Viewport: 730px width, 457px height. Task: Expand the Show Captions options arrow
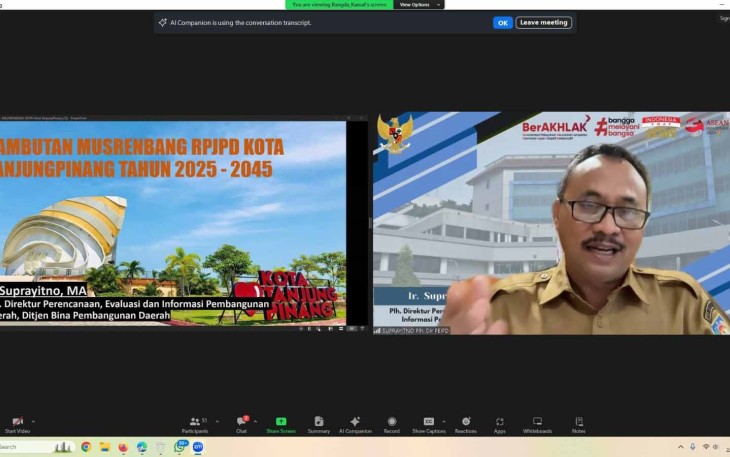444,422
